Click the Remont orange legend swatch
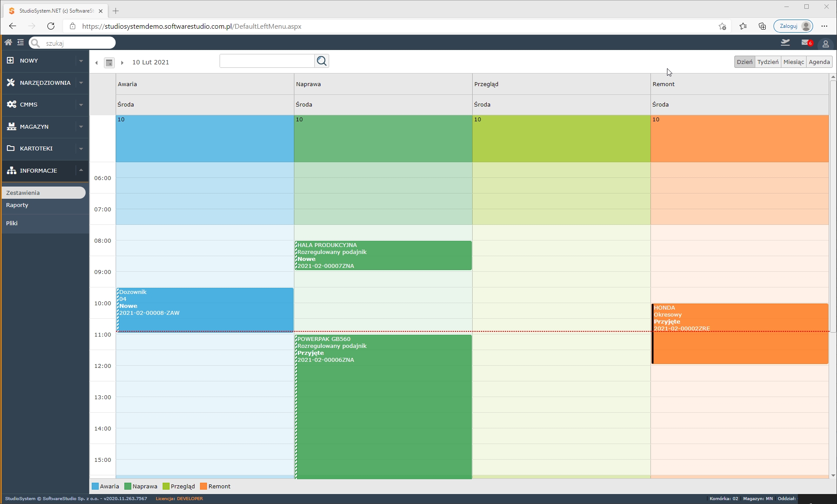This screenshot has width=837, height=504. [x=203, y=486]
